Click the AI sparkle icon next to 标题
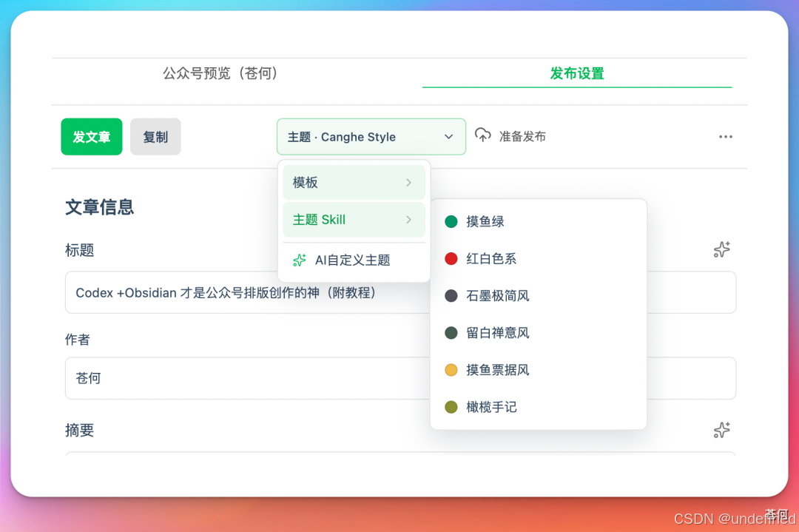This screenshot has height=532, width=799. point(721,249)
